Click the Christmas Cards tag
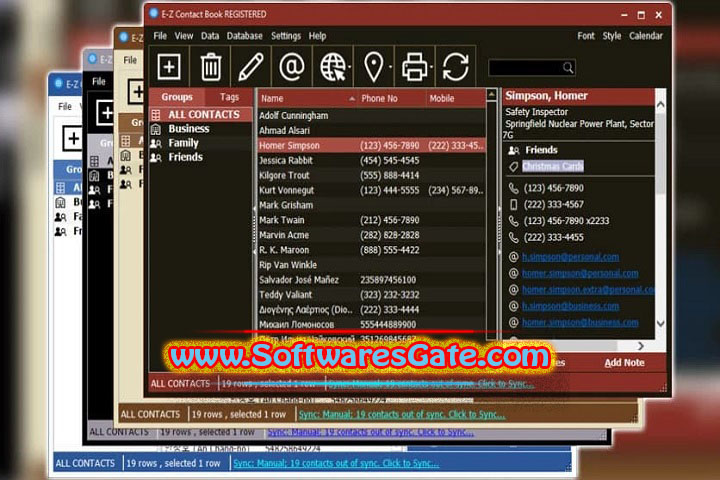The height and width of the screenshot is (480, 720). pos(553,166)
